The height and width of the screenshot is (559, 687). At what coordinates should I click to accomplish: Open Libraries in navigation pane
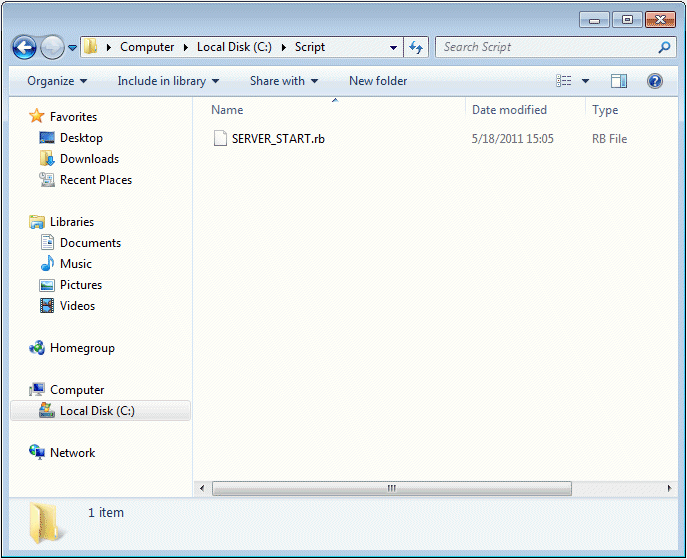coord(72,222)
